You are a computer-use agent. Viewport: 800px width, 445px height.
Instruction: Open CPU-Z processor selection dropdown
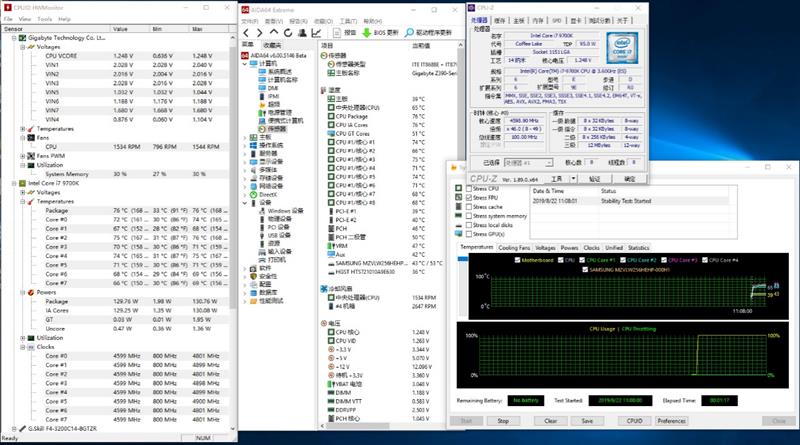pos(548,163)
